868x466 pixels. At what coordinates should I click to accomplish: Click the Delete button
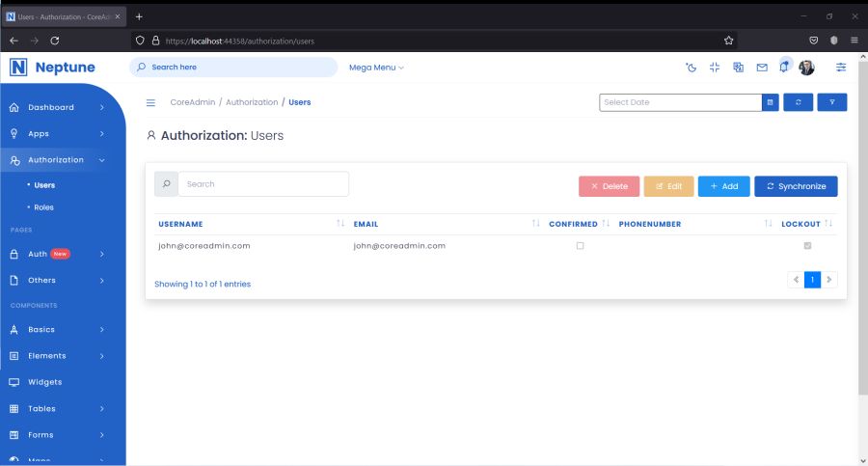[609, 186]
